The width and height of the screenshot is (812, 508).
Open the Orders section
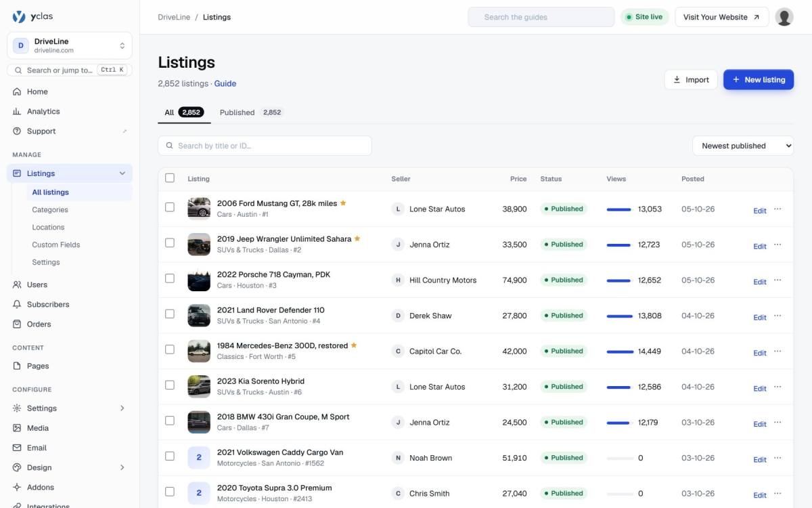click(70, 324)
